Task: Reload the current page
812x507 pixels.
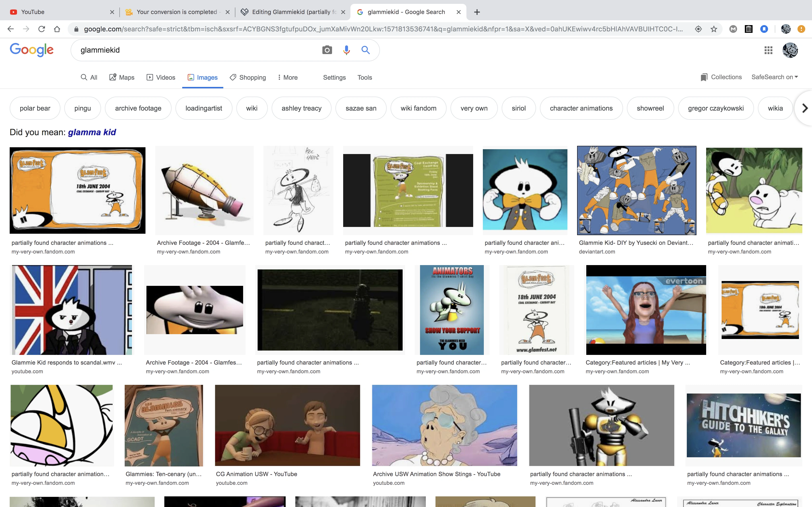Action: coord(42,29)
